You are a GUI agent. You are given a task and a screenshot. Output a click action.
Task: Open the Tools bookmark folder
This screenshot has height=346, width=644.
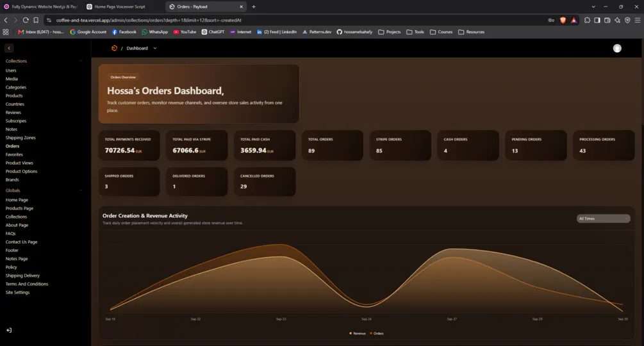tap(415, 32)
